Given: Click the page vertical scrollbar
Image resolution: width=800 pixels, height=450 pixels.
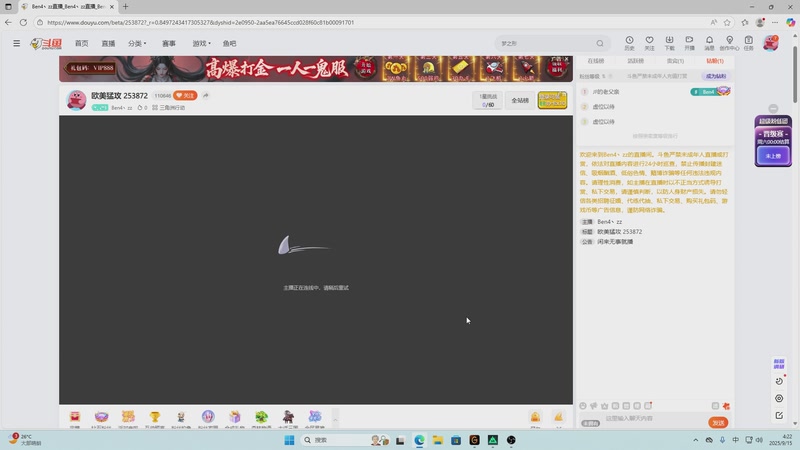Looking at the screenshot, I should 795,74.
